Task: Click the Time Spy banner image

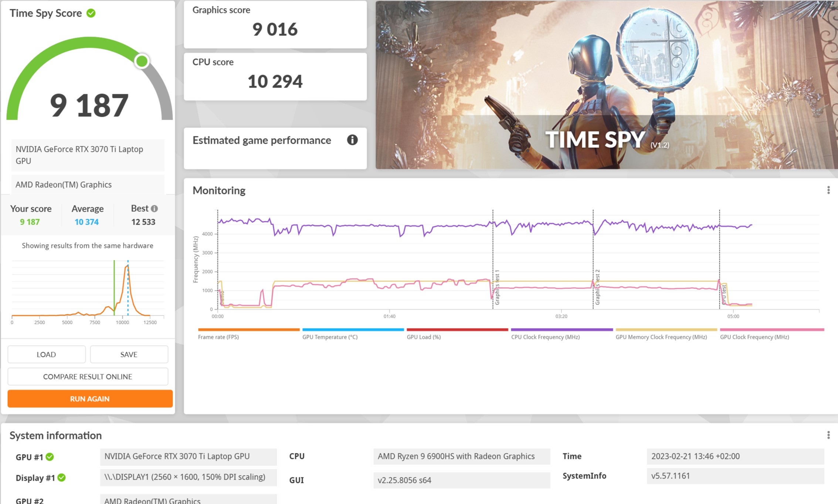Action: (607, 85)
